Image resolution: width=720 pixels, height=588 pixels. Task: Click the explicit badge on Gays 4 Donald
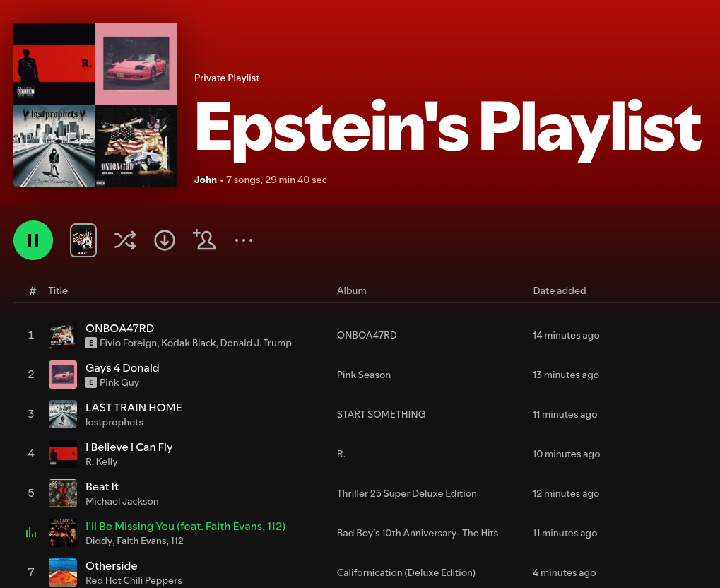click(91, 382)
